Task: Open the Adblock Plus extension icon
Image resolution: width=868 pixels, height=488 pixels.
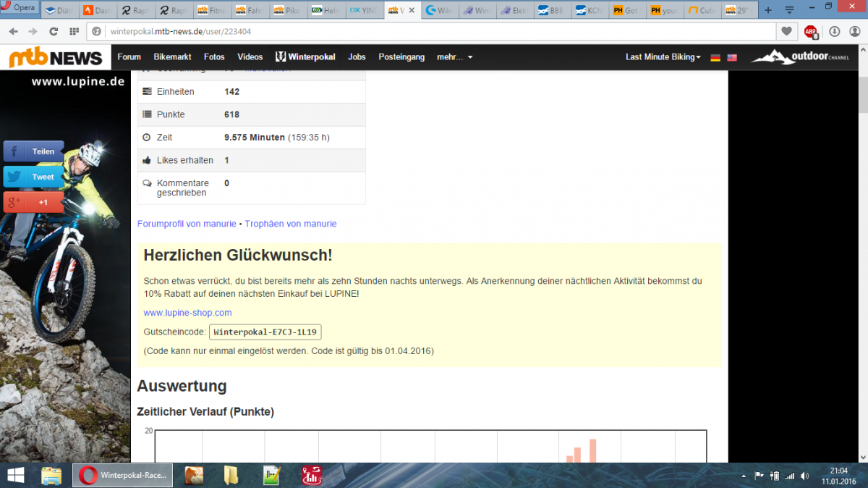Action: pos(811,32)
